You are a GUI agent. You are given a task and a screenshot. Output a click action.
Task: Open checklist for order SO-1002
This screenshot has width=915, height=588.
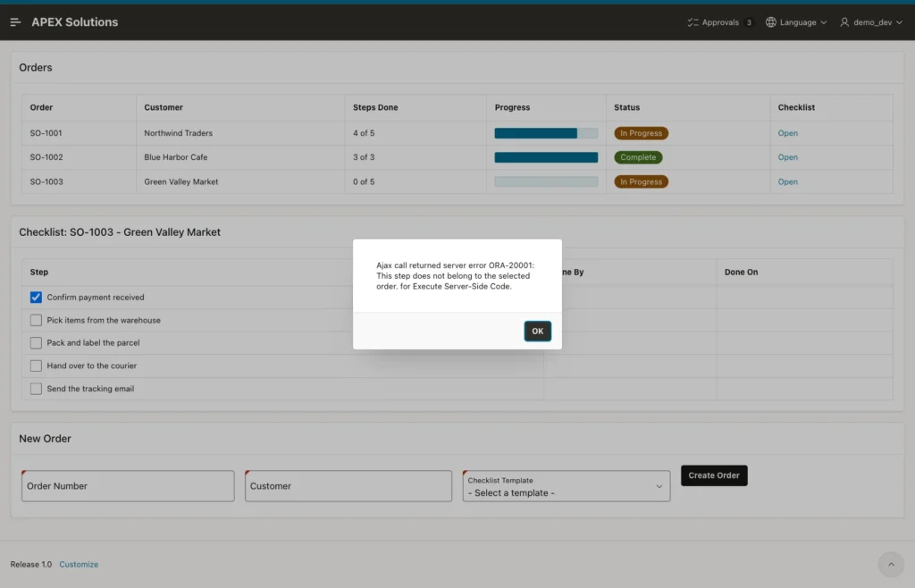pos(787,157)
